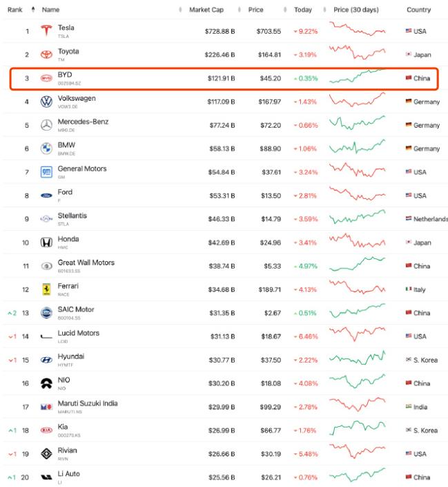
Task: Click the Price (30 days) column header
Action: [x=356, y=10]
